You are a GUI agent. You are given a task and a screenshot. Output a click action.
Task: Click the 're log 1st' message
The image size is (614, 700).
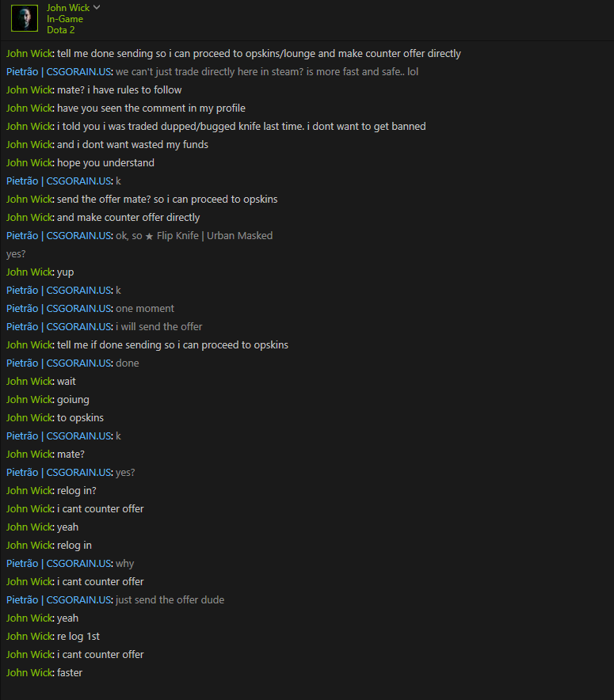[78, 637]
